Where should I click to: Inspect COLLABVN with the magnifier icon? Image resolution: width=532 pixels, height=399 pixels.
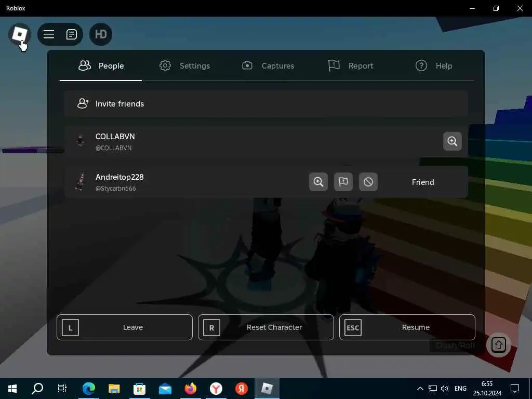coord(453,141)
